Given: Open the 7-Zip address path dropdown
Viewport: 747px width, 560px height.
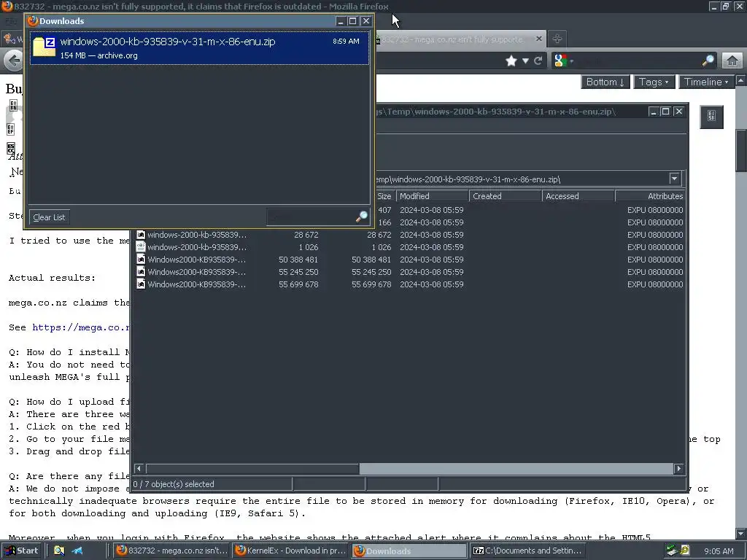Looking at the screenshot, I should point(674,179).
